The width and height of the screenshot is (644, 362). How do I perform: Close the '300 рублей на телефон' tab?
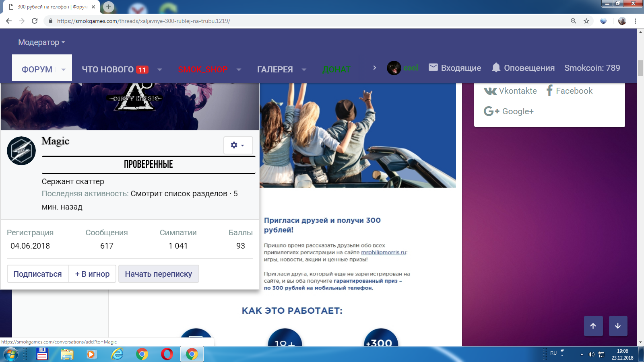[93, 7]
